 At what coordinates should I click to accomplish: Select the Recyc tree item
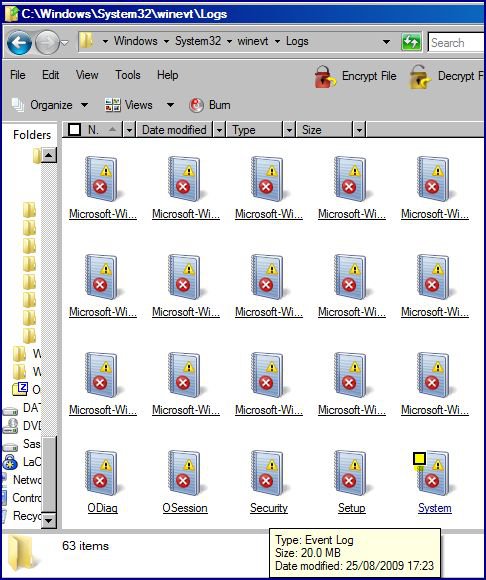27,516
